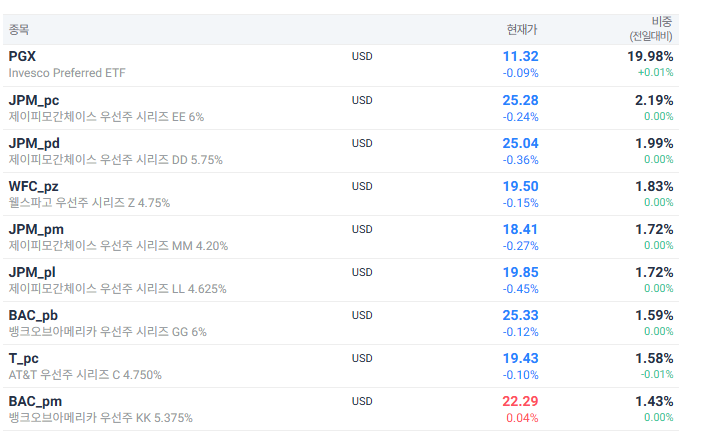Click JPM_pc change -0.24%
717x431 pixels.
520,117
